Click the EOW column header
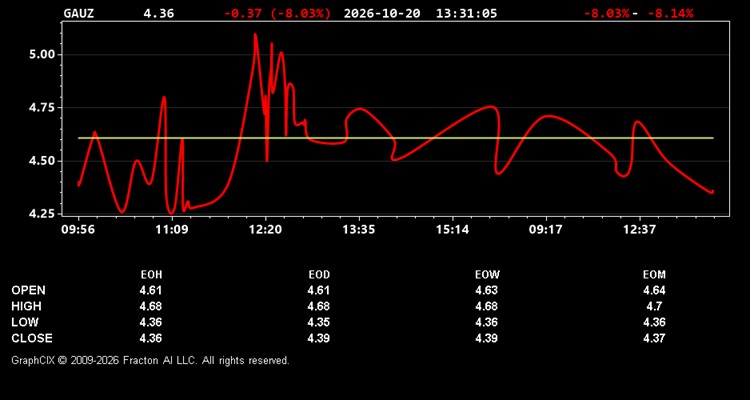Viewport: 750px width, 400px height. point(487,275)
